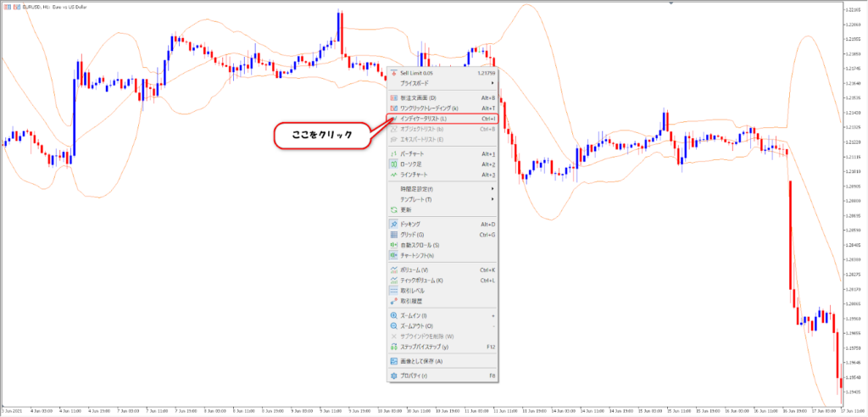Open インディケータリスト (L) from the context menu
The height and width of the screenshot is (417, 868).
pyautogui.click(x=442, y=119)
